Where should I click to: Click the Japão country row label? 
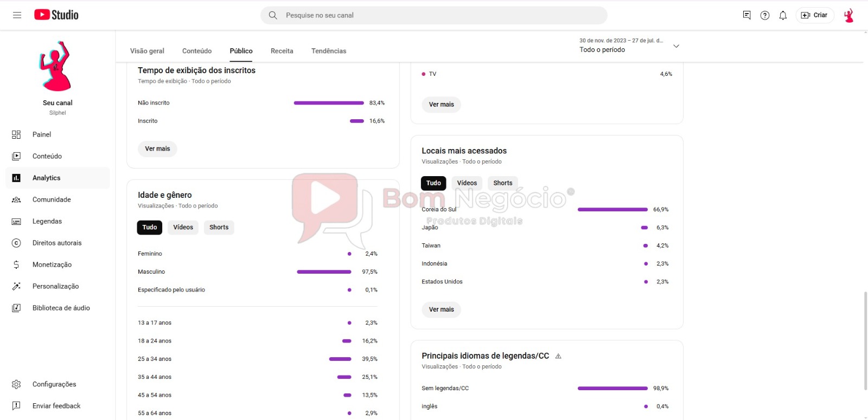pos(430,228)
